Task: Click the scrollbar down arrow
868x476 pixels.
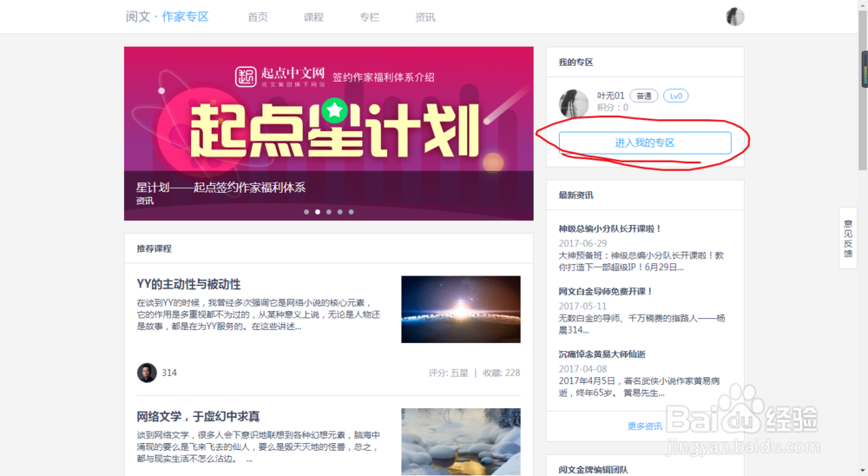Action: point(863,471)
